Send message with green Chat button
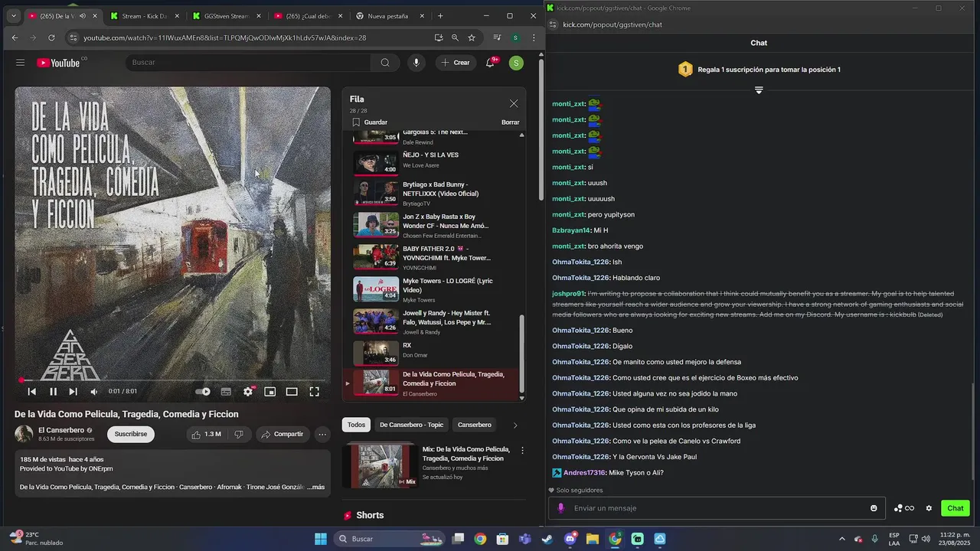The image size is (980, 551). pos(955,508)
